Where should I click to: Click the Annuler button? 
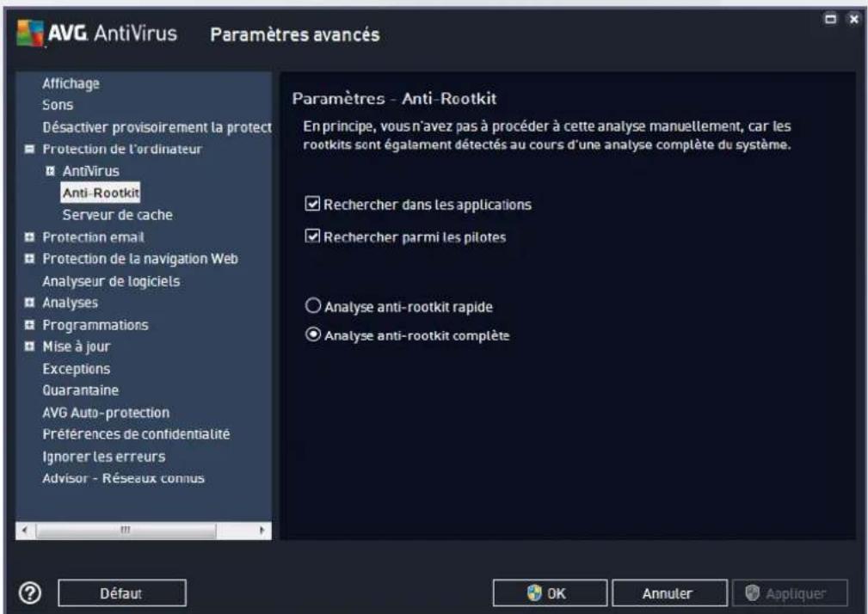(x=669, y=593)
